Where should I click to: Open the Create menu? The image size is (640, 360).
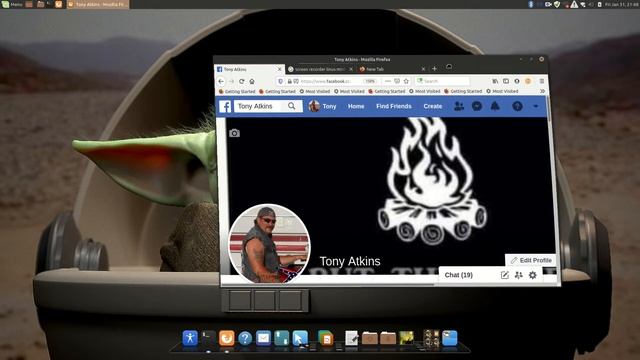pos(433,106)
